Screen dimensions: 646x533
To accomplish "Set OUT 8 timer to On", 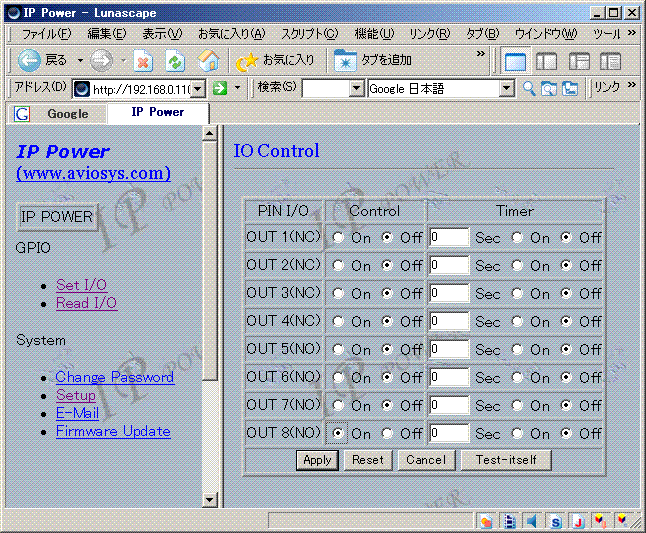I will pos(517,434).
